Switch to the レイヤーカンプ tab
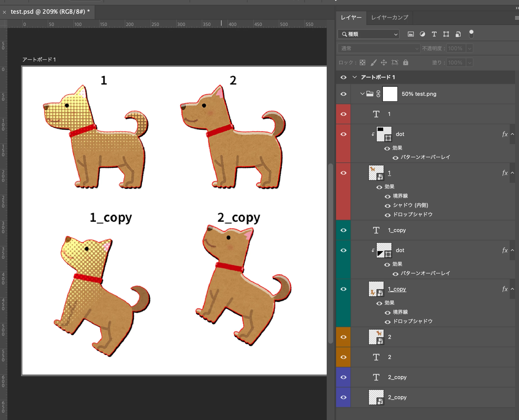The image size is (519, 420). pos(389,17)
